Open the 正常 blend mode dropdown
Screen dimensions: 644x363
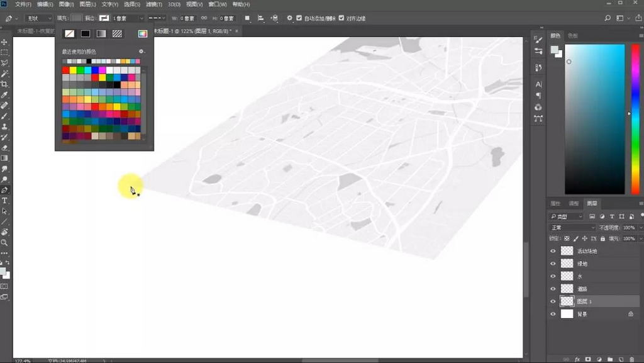(x=572, y=227)
